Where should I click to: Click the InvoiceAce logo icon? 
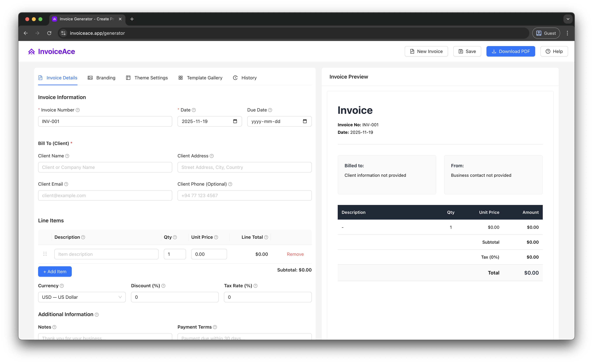(32, 51)
